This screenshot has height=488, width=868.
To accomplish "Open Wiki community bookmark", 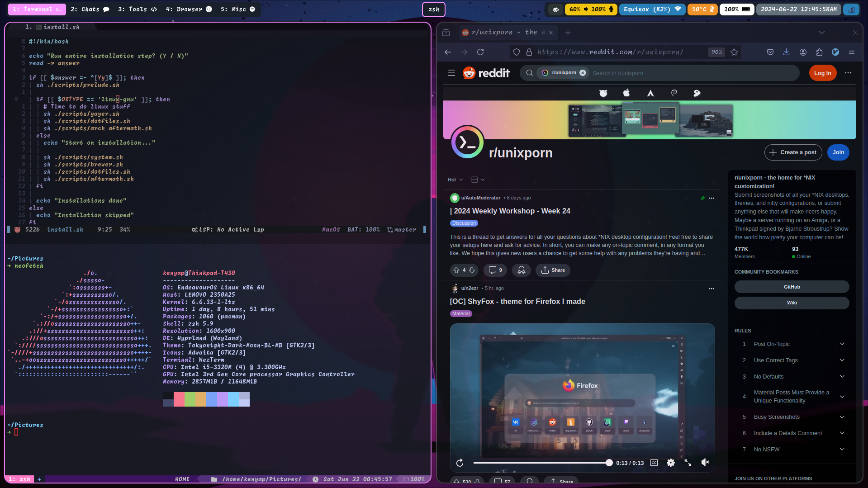I will (x=792, y=303).
